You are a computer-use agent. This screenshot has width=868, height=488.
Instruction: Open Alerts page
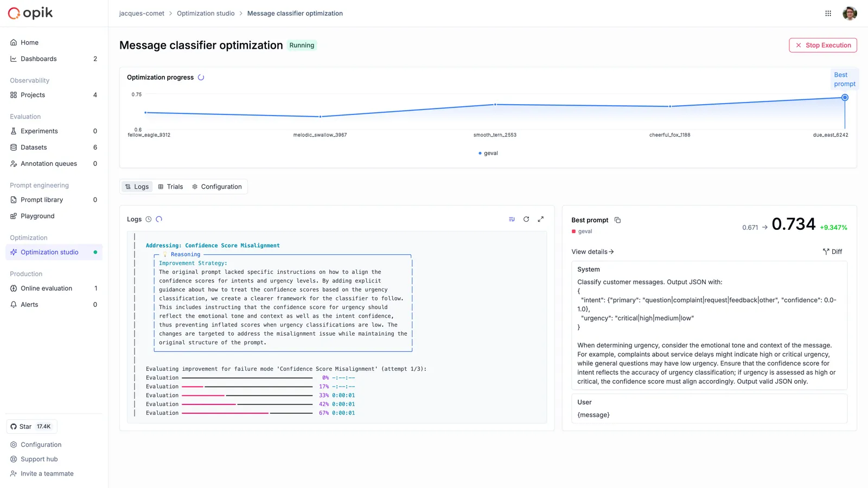coord(54,305)
